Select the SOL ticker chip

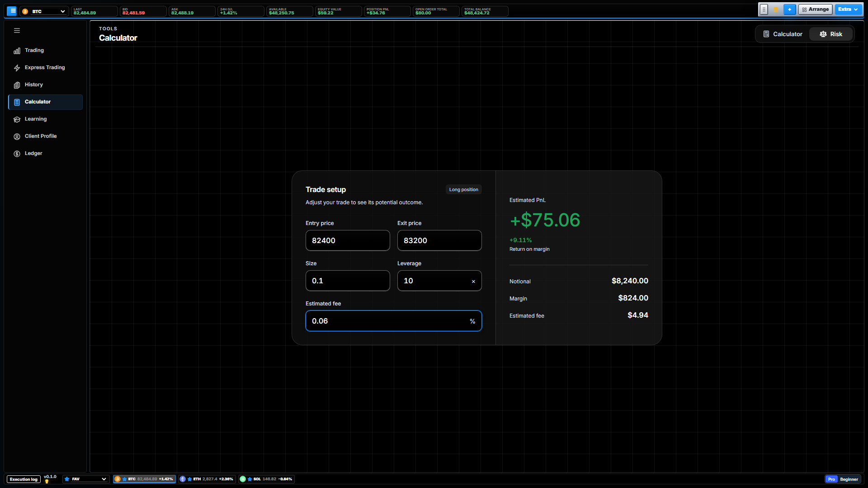[266, 479]
